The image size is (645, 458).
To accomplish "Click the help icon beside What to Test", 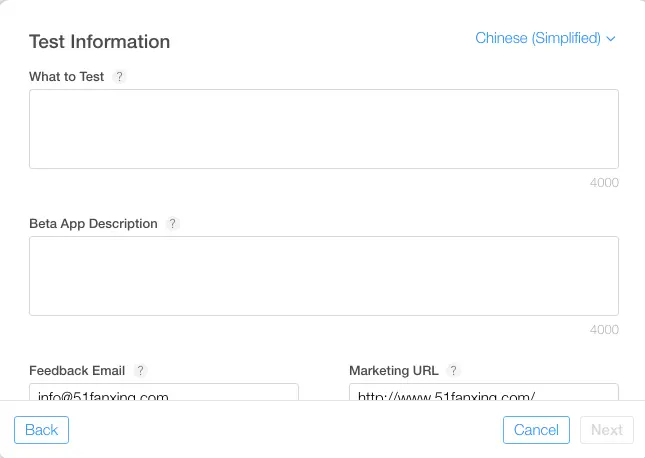I will [120, 77].
